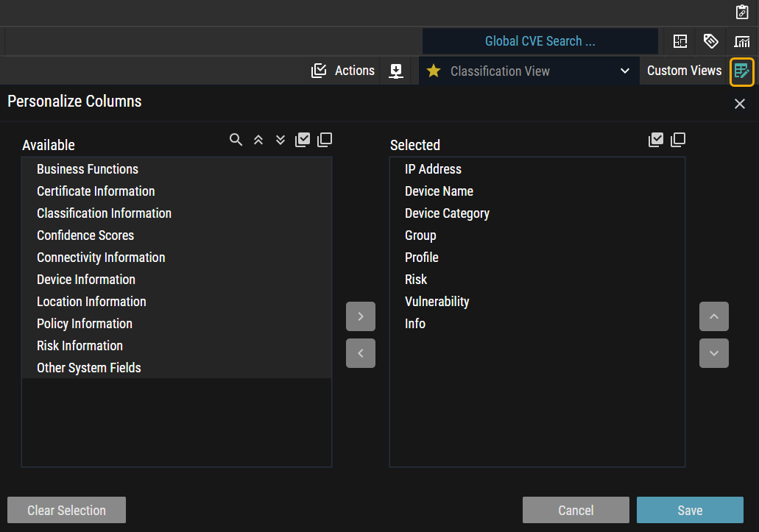
Task: Click Custom Views label
Action: 684,71
